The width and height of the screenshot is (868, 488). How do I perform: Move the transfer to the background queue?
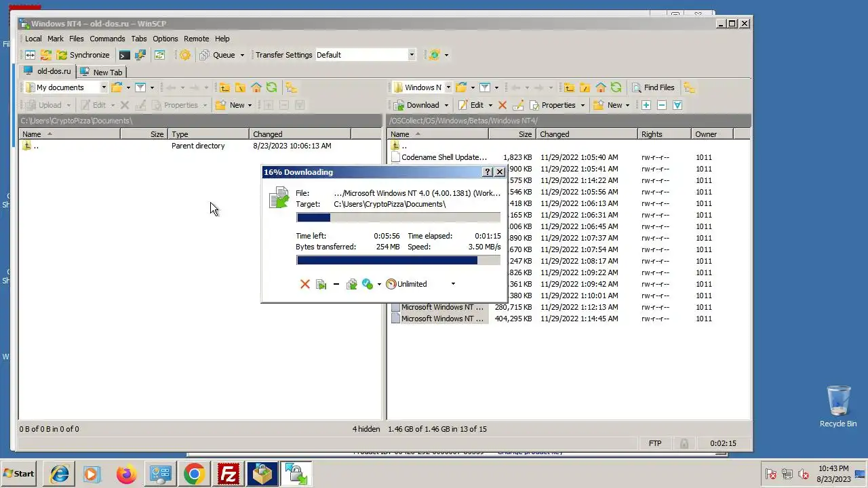click(351, 284)
